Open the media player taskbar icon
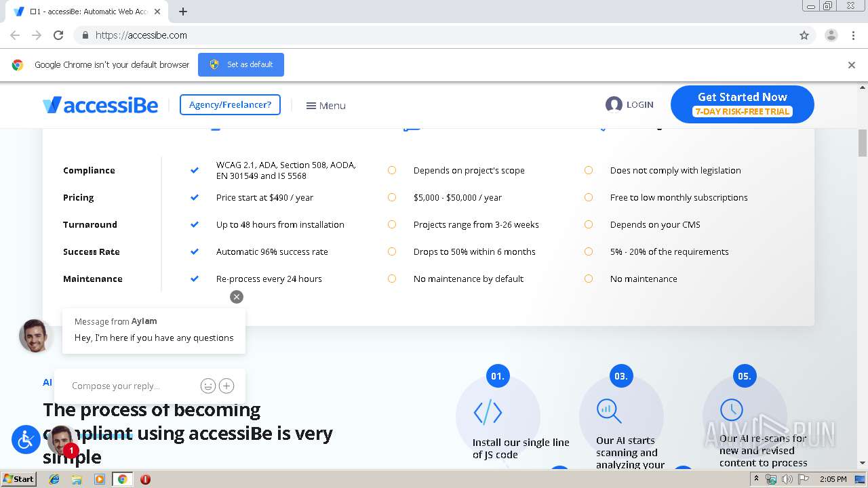Screen dimensions: 868x488 coord(100,479)
